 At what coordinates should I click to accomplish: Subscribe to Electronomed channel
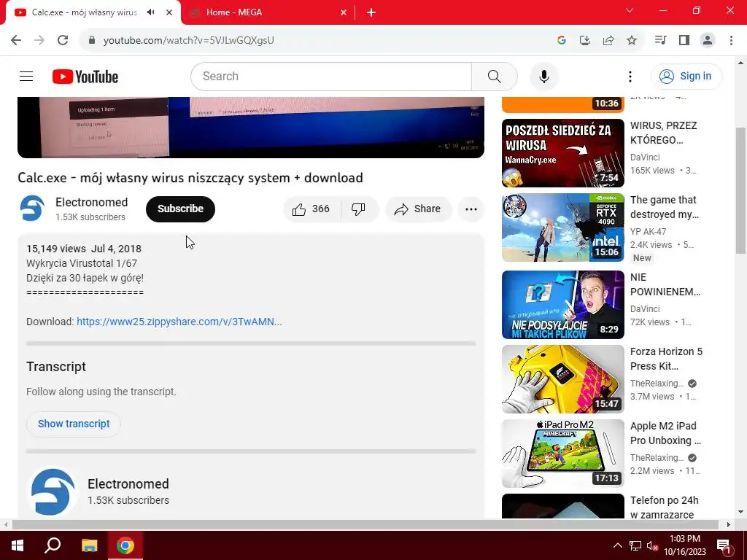pyautogui.click(x=181, y=209)
